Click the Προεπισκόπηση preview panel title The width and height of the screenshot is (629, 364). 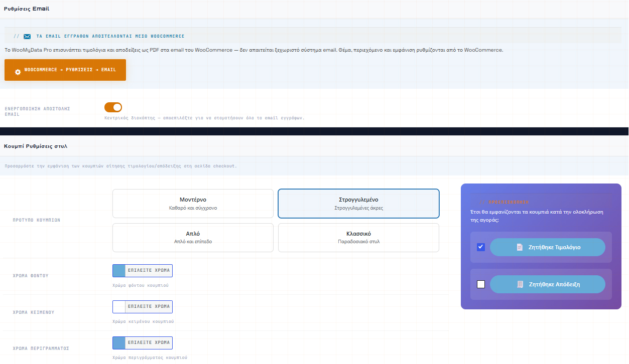(509, 202)
